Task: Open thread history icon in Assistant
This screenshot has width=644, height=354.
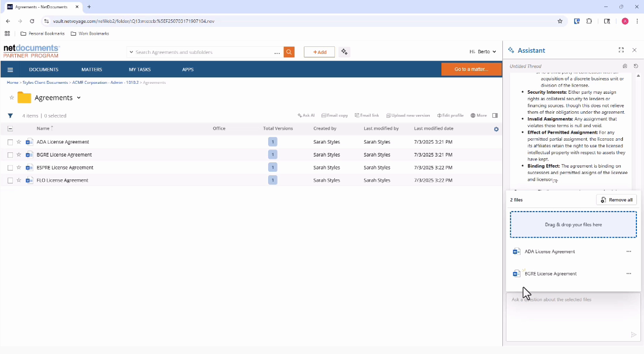Action: tap(636, 66)
